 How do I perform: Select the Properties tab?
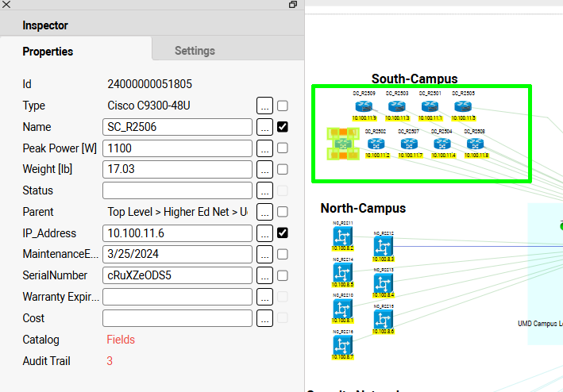point(48,52)
